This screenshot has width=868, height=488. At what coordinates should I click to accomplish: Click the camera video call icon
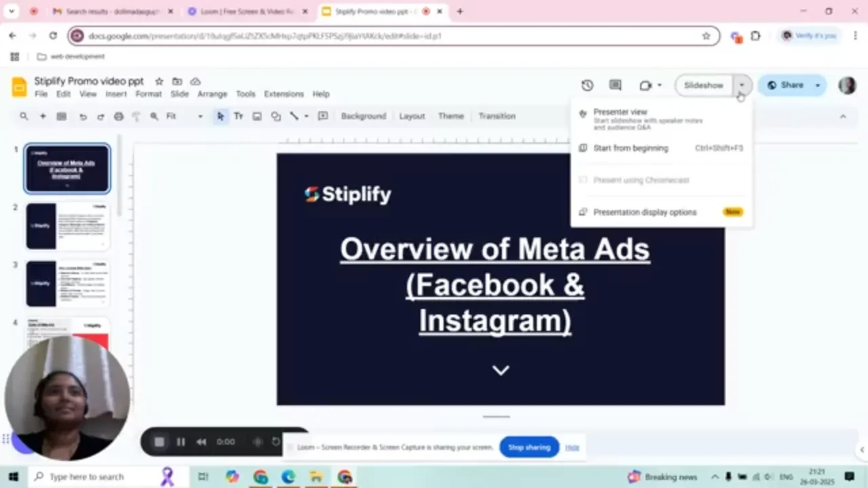pos(646,85)
